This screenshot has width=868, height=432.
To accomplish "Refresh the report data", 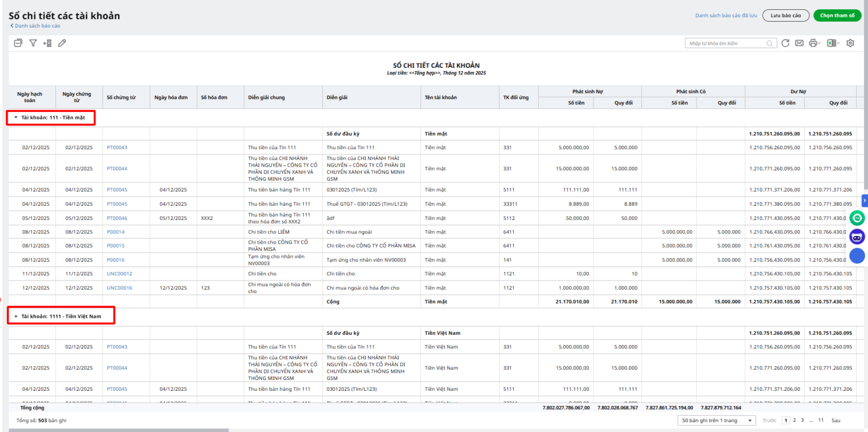I will point(785,43).
